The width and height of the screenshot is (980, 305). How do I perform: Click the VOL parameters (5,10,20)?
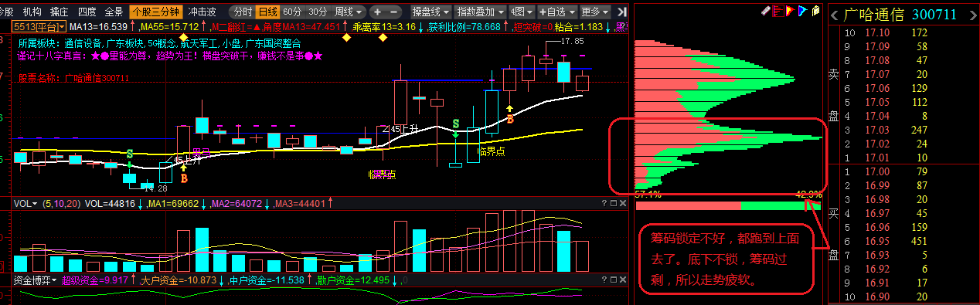click(61, 203)
